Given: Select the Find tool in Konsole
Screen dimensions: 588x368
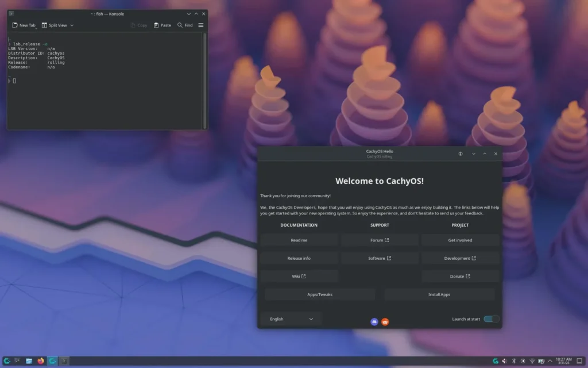Looking at the screenshot, I should (185, 25).
